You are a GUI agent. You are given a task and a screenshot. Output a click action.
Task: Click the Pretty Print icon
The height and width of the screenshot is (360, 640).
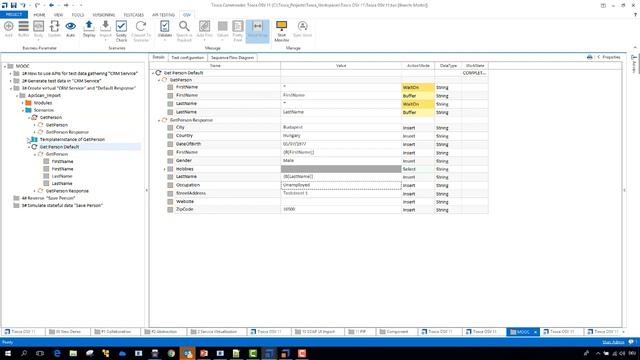click(x=238, y=27)
